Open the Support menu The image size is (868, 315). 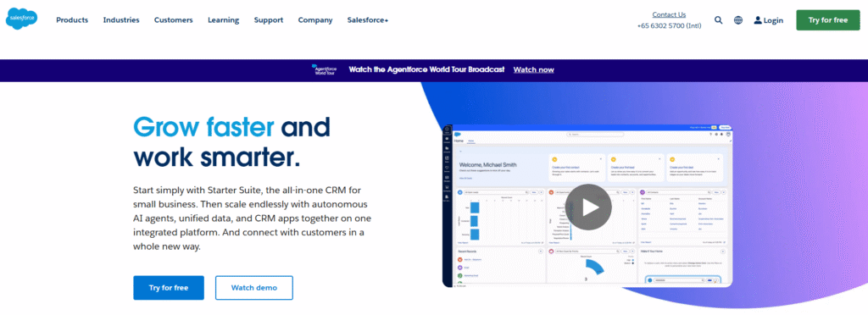click(269, 19)
